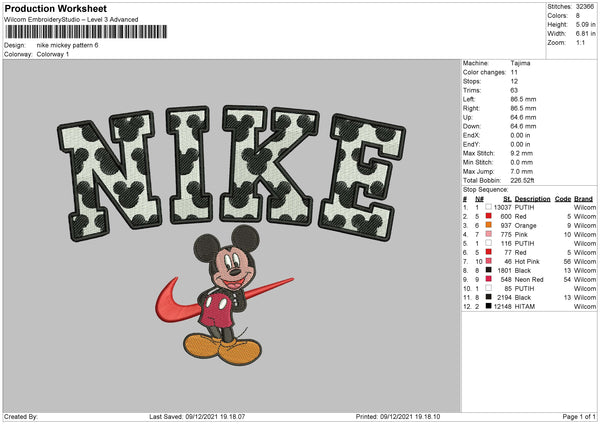Image resolution: width=600 pixels, height=424 pixels.
Task: Select the white PUTIH swatch with 13037 stitches
Action: tap(489, 207)
